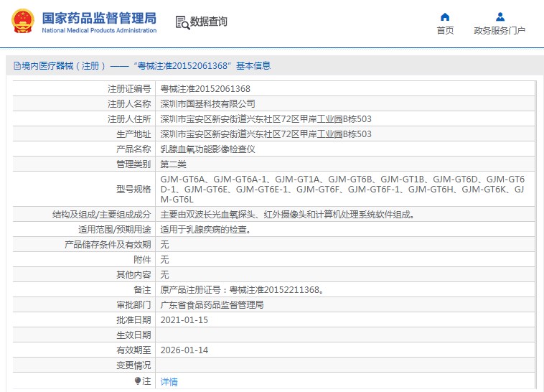The image size is (544, 392).
Task: Click the 数据查询 search document icon
Action: (182, 22)
